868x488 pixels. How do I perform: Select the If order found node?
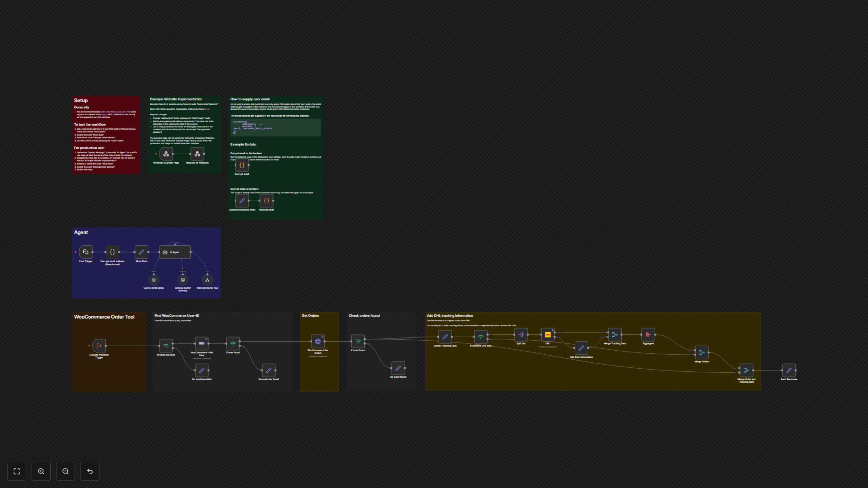point(358,341)
